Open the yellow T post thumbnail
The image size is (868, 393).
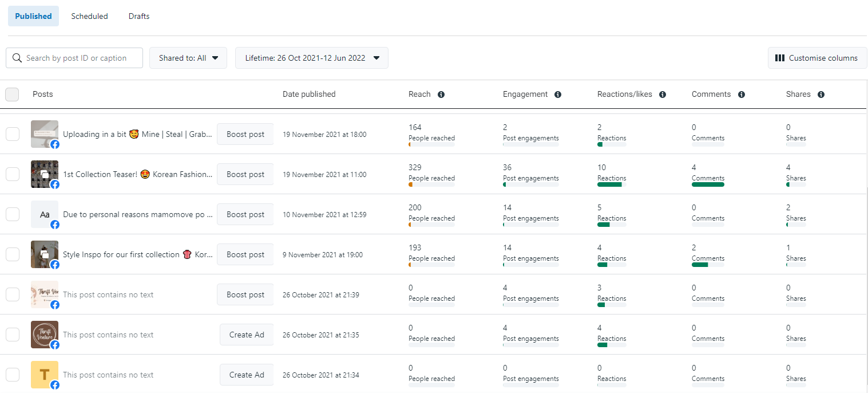pos(45,375)
